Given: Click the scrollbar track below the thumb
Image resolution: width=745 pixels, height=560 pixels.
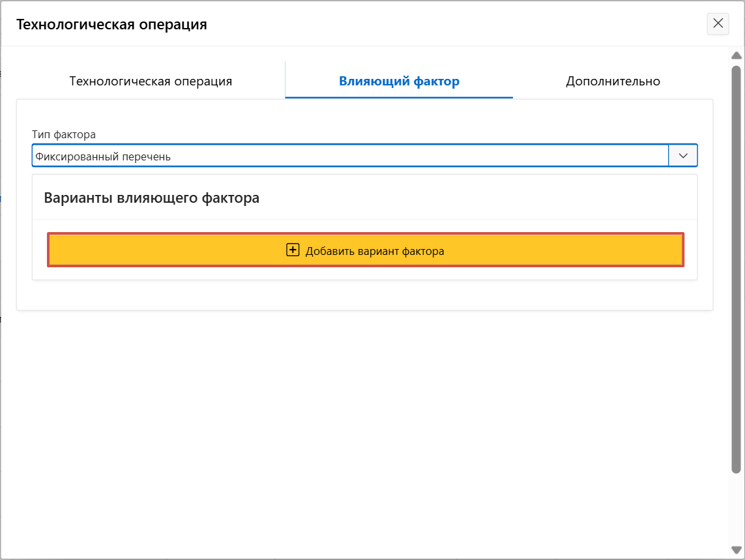Looking at the screenshot, I should (737, 508).
